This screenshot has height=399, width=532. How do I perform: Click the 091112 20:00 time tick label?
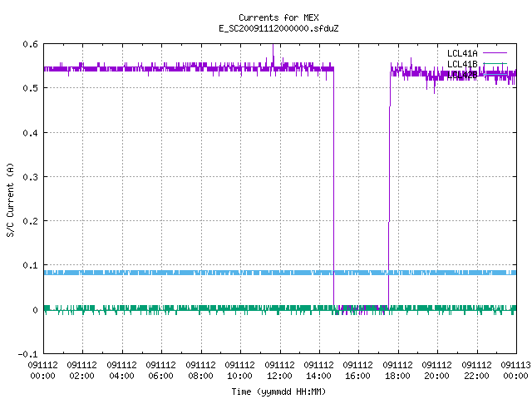pos(437,371)
